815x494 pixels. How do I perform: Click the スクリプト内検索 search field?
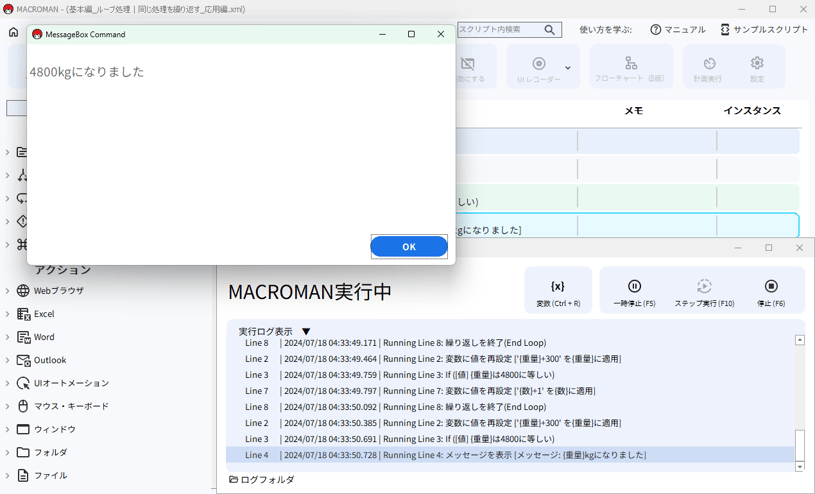tap(500, 30)
